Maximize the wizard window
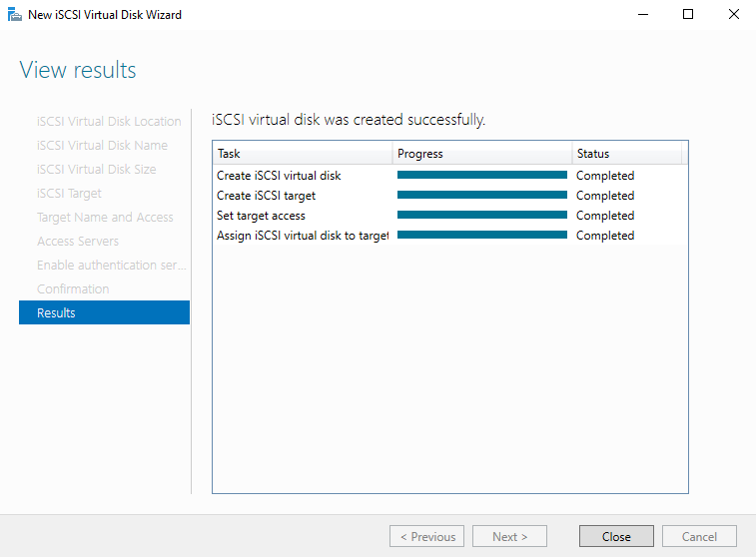 [688, 15]
